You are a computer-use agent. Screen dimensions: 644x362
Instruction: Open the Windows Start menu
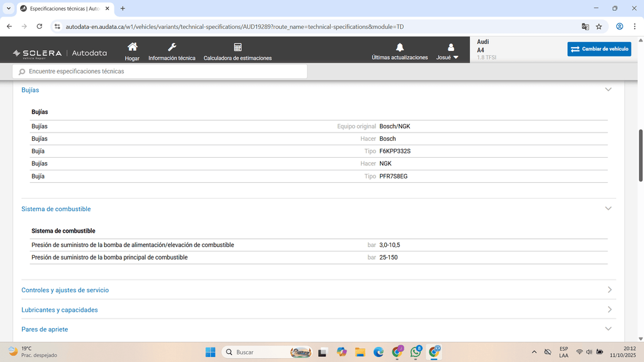click(x=210, y=352)
